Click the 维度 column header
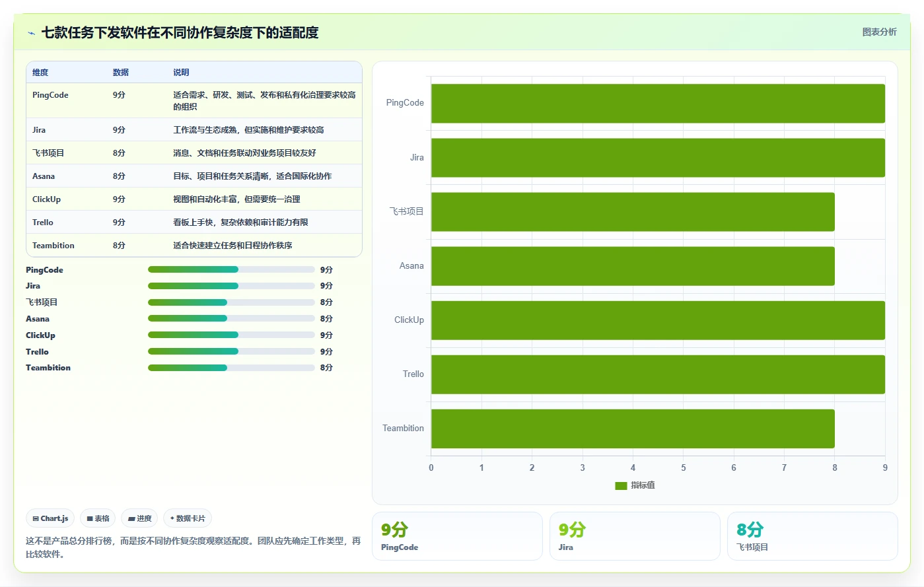The image size is (924, 587). (x=40, y=73)
